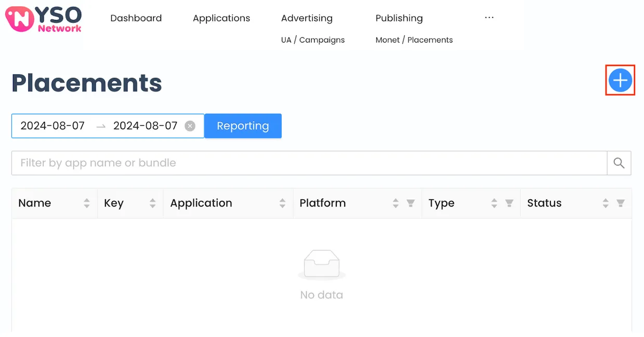
Task: Switch to the Dashboard menu item
Action: pos(136,18)
